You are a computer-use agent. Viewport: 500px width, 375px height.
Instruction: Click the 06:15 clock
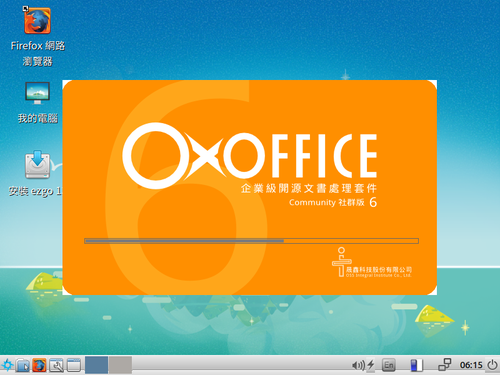[x=471, y=365]
